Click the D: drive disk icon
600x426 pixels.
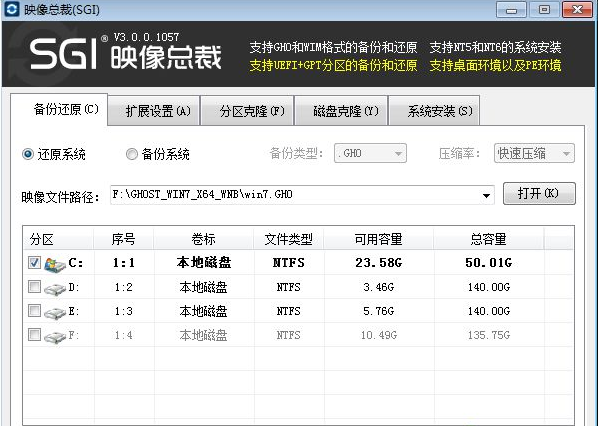point(54,287)
